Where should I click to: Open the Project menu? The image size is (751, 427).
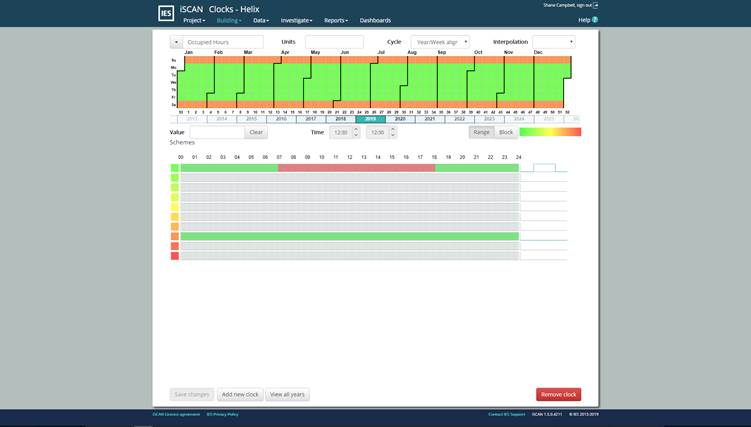pos(194,21)
